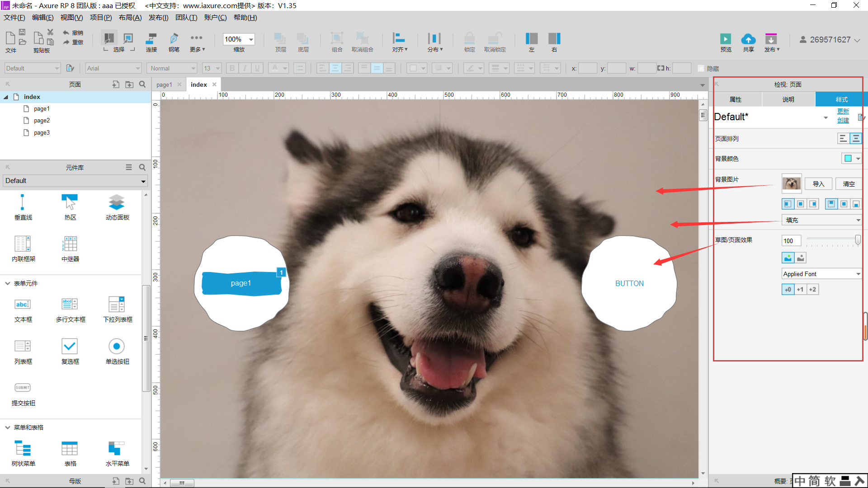Click the Preview (预览) play icon

[725, 39]
